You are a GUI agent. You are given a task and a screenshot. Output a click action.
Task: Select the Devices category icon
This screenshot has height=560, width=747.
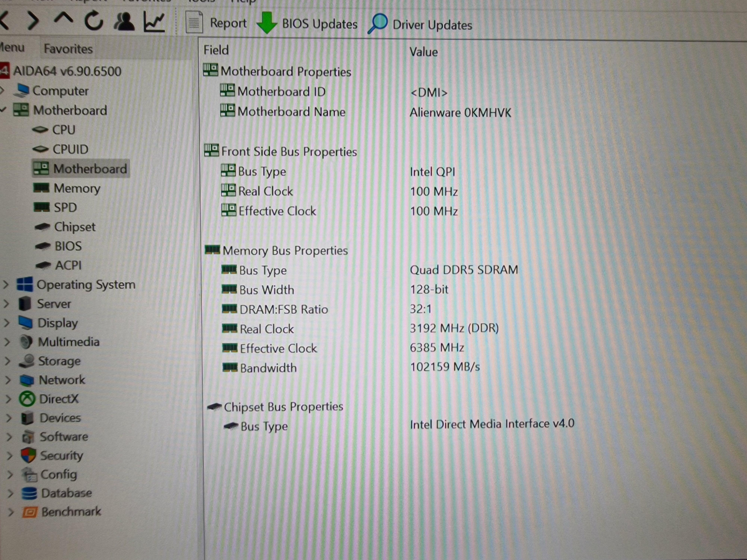click(x=28, y=418)
